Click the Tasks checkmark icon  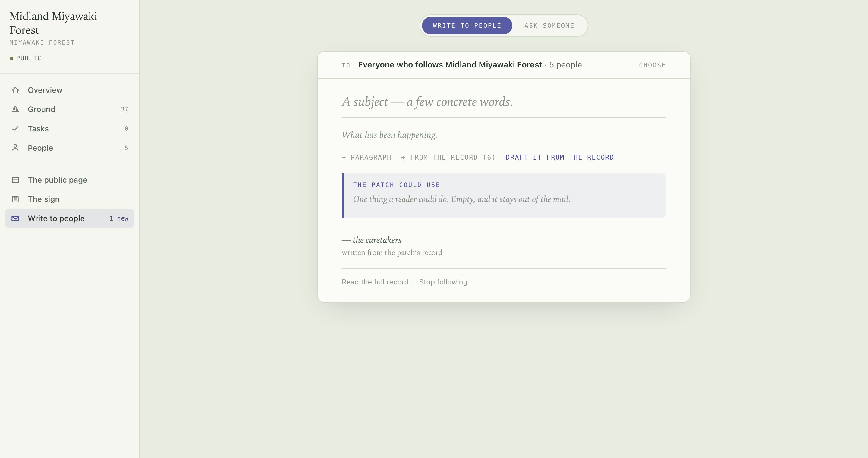[x=15, y=128]
